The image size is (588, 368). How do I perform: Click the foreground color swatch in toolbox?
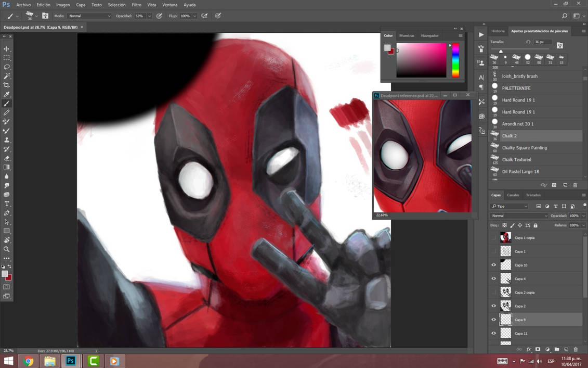(5, 274)
